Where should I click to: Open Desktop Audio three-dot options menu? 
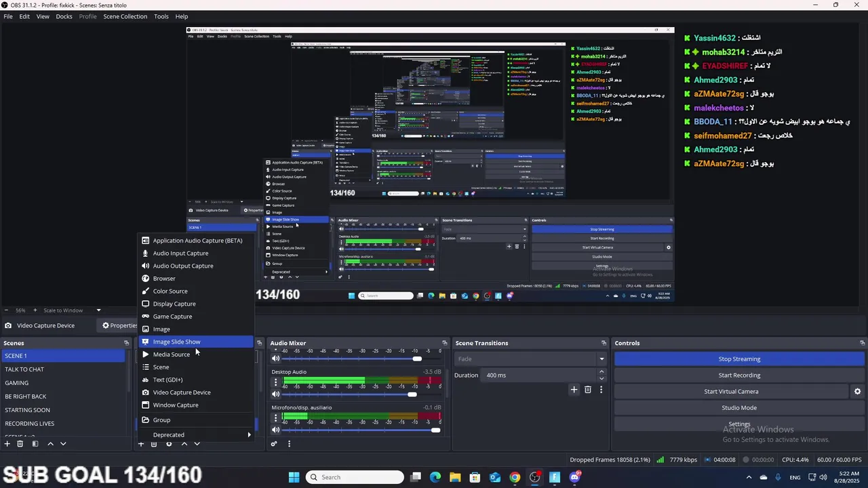275,382
